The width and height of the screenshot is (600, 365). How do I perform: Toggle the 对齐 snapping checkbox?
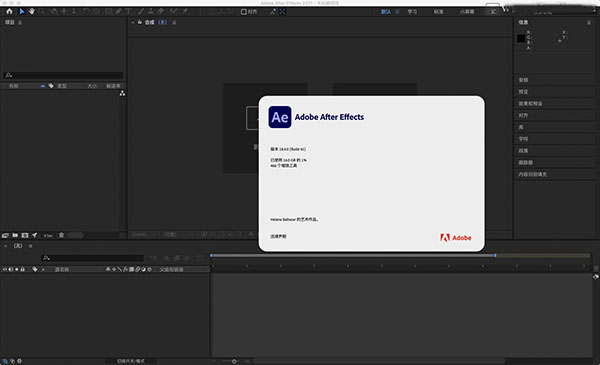(243, 12)
